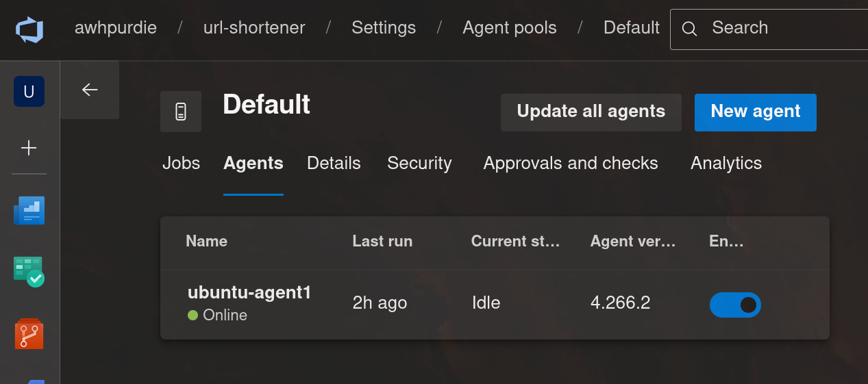Image resolution: width=868 pixels, height=384 pixels.
Task: Open the Boards sidebar icon
Action: click(29, 272)
